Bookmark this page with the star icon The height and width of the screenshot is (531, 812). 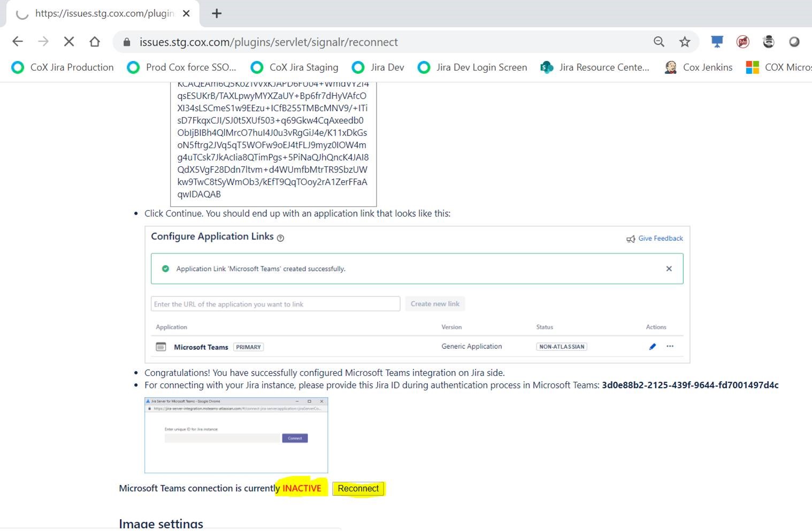point(685,42)
